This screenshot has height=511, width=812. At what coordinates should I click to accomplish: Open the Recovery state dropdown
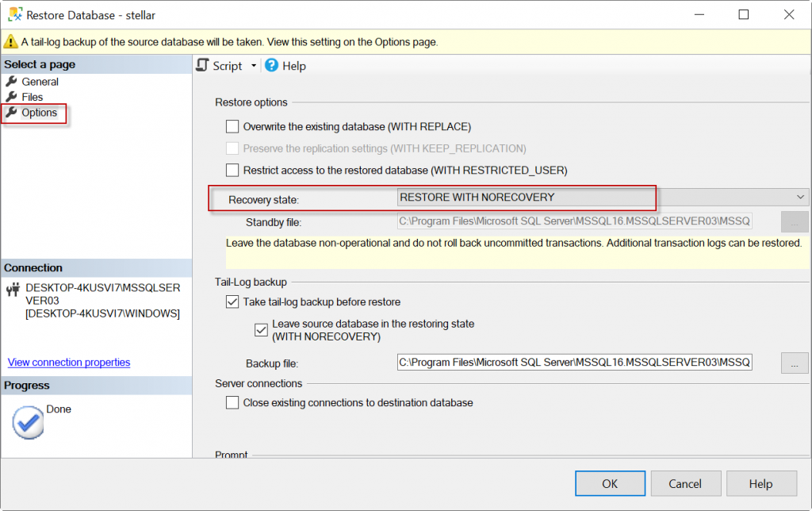coord(799,197)
